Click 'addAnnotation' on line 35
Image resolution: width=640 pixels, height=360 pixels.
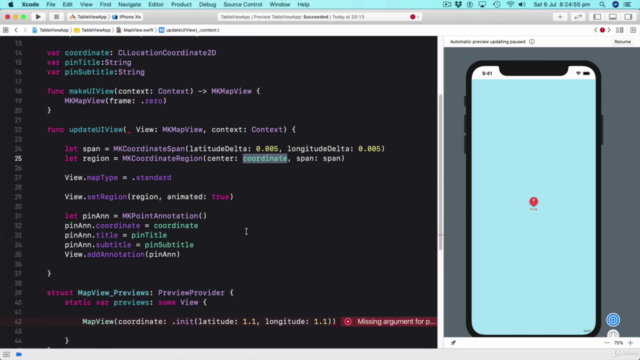pos(116,254)
